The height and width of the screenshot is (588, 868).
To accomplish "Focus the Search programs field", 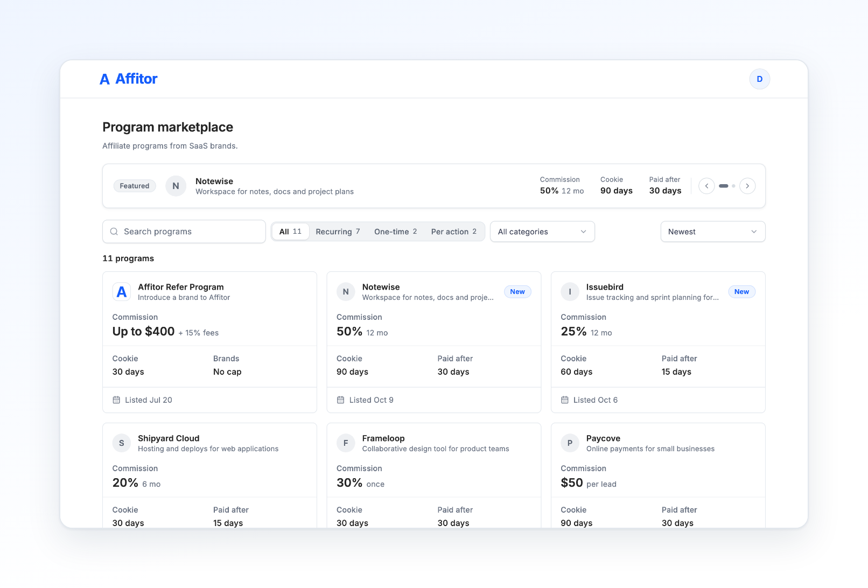I will tap(184, 232).
